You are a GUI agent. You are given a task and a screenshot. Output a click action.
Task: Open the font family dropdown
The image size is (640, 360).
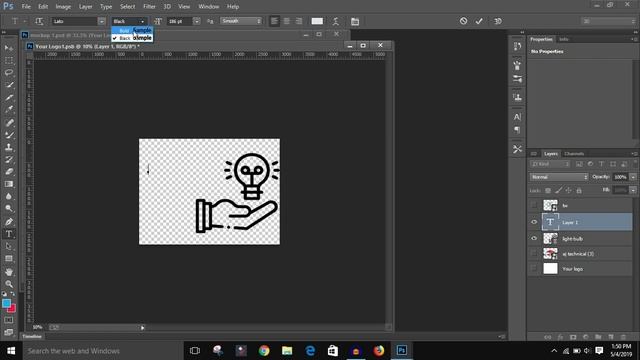(101, 21)
